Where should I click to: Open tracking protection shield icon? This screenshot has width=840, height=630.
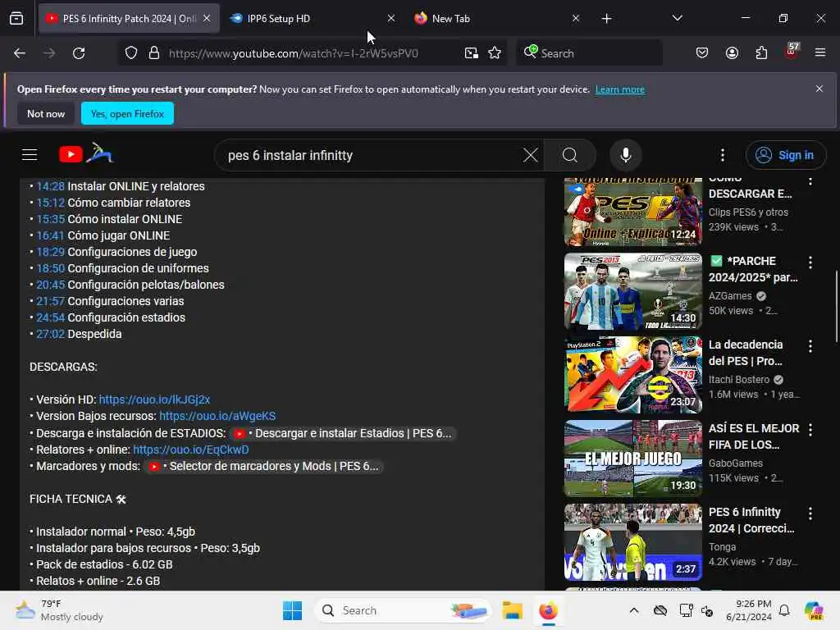131,53
